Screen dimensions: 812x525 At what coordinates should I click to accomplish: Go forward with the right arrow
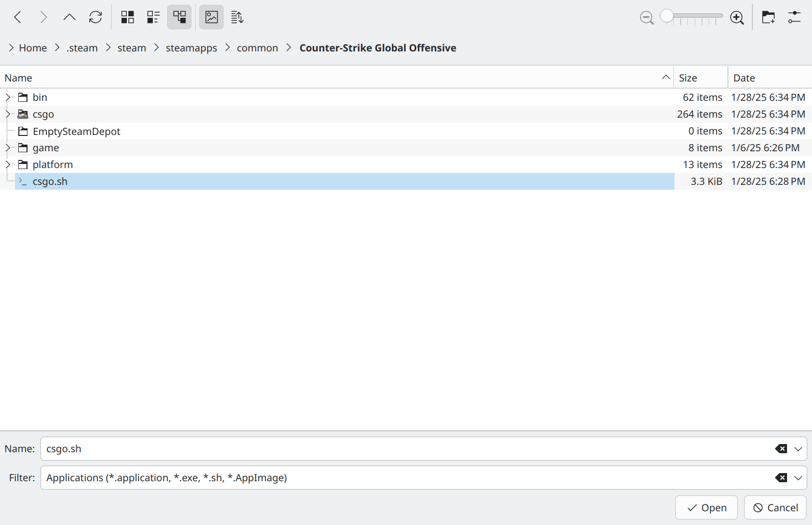(44, 17)
